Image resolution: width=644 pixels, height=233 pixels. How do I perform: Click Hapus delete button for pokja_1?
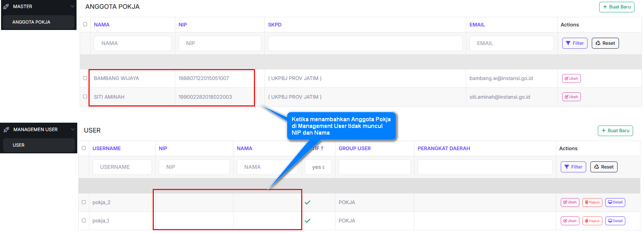592,221
